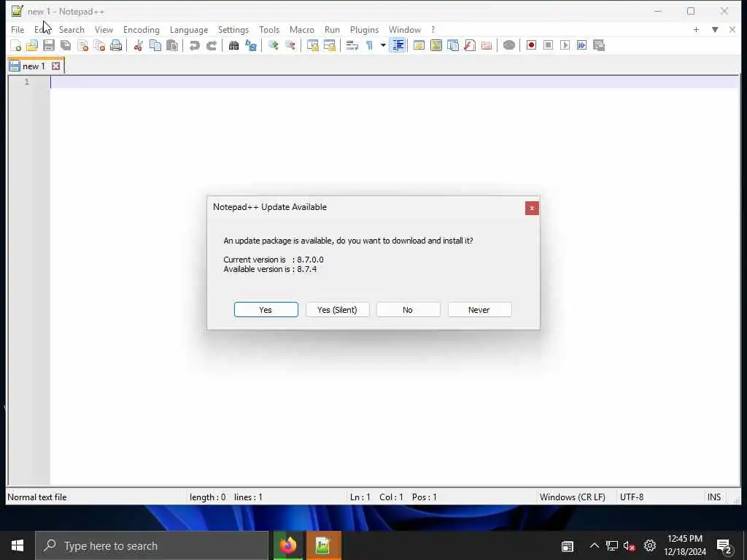Close the new 1 tab with its X

tap(55, 66)
